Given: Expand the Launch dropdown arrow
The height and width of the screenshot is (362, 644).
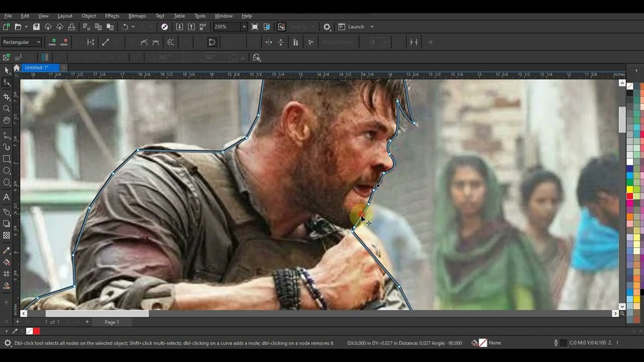Looking at the screenshot, I should 372,27.
